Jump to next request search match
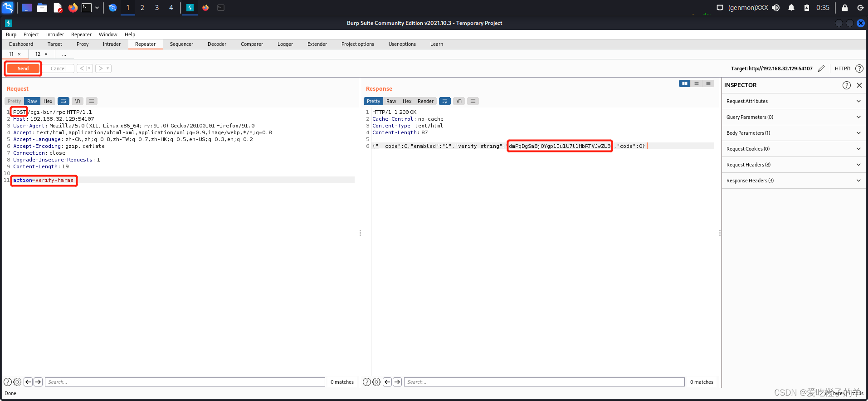The height and width of the screenshot is (401, 868). [x=38, y=382]
